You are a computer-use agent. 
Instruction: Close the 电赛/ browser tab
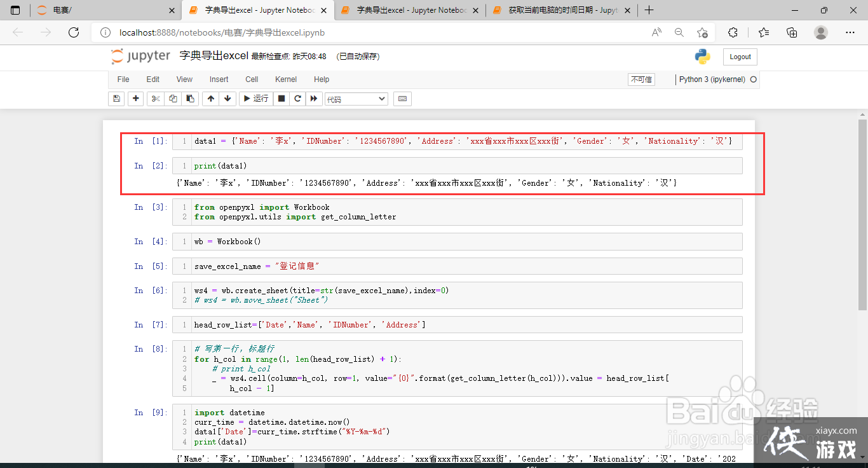[172, 10]
